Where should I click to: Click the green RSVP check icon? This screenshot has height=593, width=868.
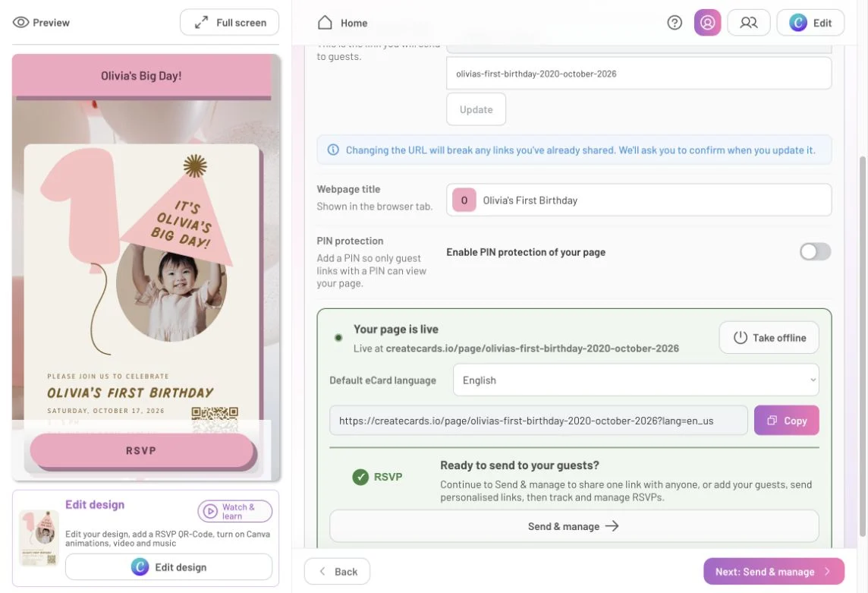point(360,477)
